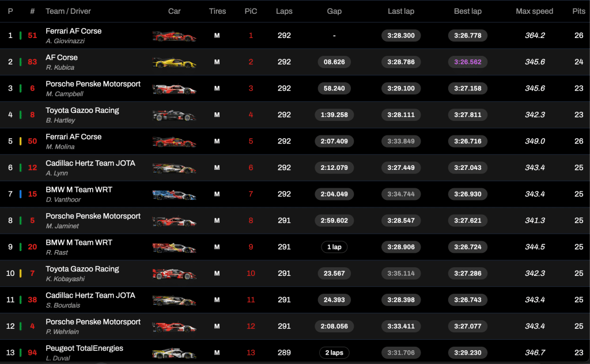Click the Team / Driver column header

[68, 11]
